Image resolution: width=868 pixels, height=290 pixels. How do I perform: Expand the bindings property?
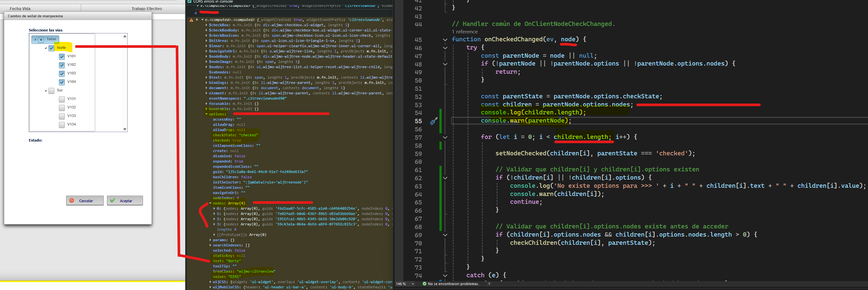click(206, 83)
